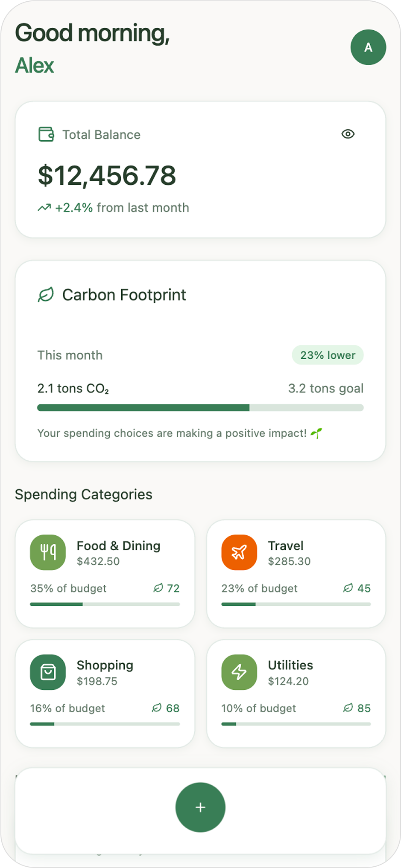Tap the Utilities lightning bolt icon
Screen dimensions: 401x868
239,672
